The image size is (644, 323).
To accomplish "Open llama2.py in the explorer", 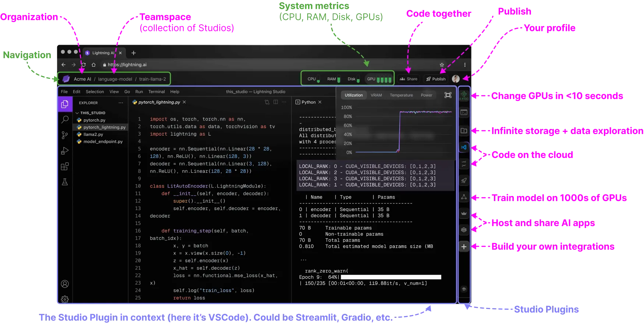I will coord(93,134).
